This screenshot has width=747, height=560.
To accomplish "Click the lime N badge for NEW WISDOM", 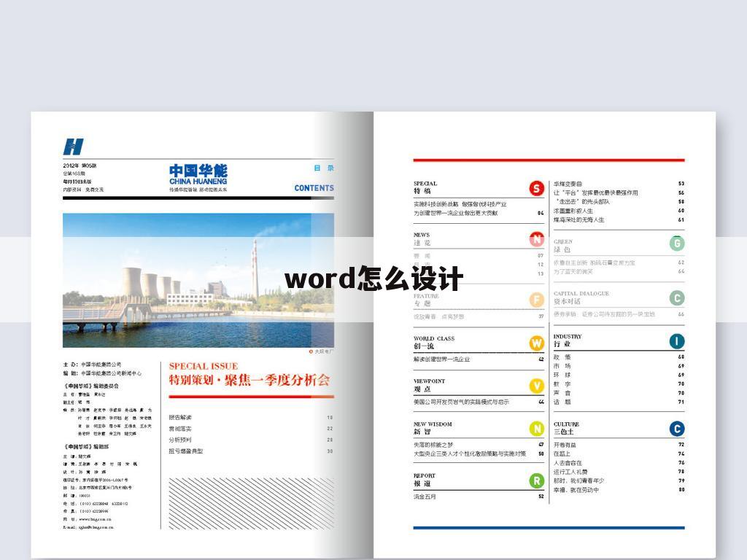I will 537,429.
